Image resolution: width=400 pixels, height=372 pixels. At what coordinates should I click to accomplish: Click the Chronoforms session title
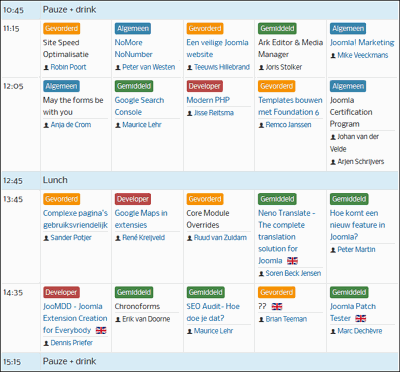137,306
